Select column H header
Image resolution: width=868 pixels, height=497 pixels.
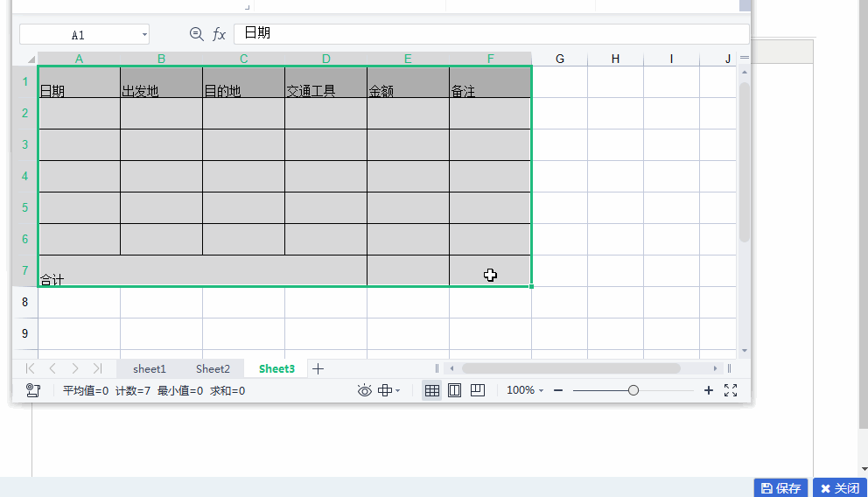click(615, 59)
